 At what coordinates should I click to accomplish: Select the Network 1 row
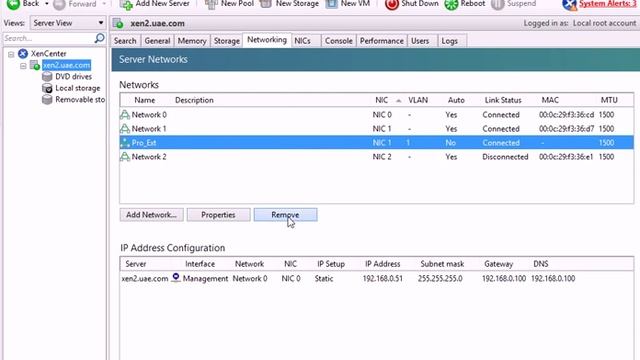[376, 129]
